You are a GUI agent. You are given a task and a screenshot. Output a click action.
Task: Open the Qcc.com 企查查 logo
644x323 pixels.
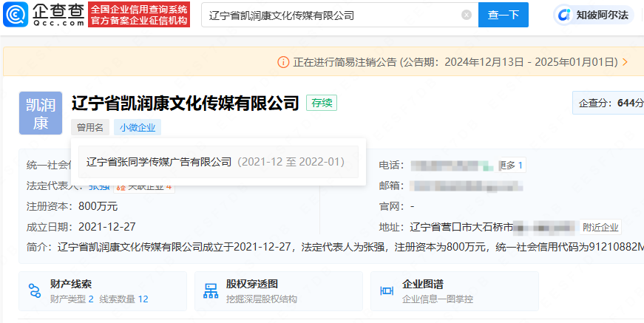point(43,14)
